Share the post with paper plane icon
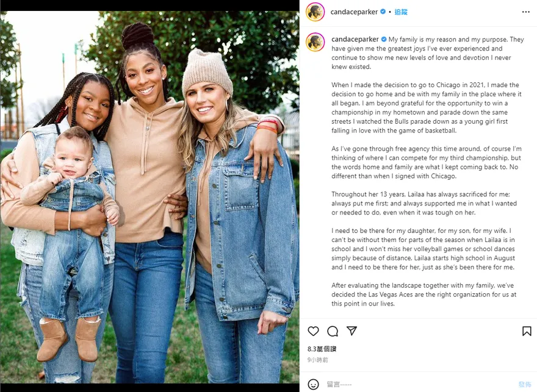The width and height of the screenshot is (537, 392). pyautogui.click(x=351, y=331)
